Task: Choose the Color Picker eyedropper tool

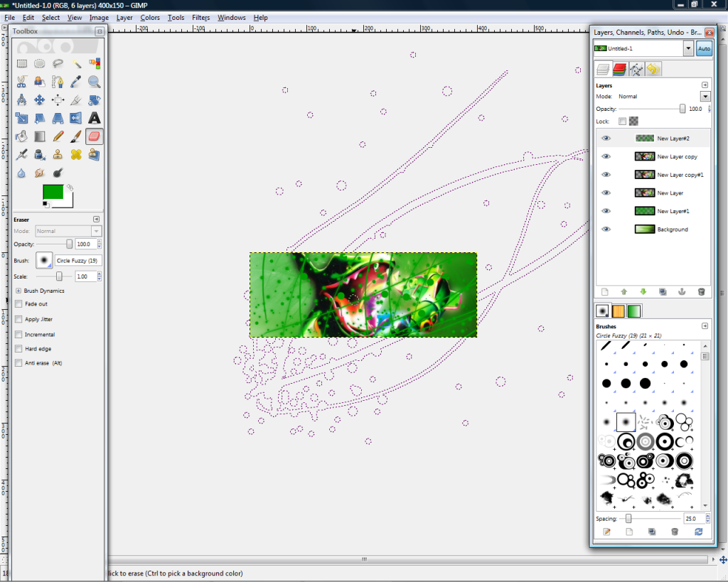Action: [76, 82]
